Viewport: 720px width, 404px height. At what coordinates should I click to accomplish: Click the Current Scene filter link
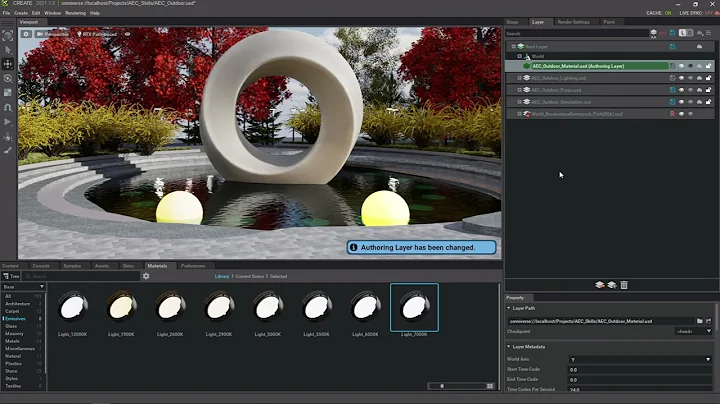(250, 276)
